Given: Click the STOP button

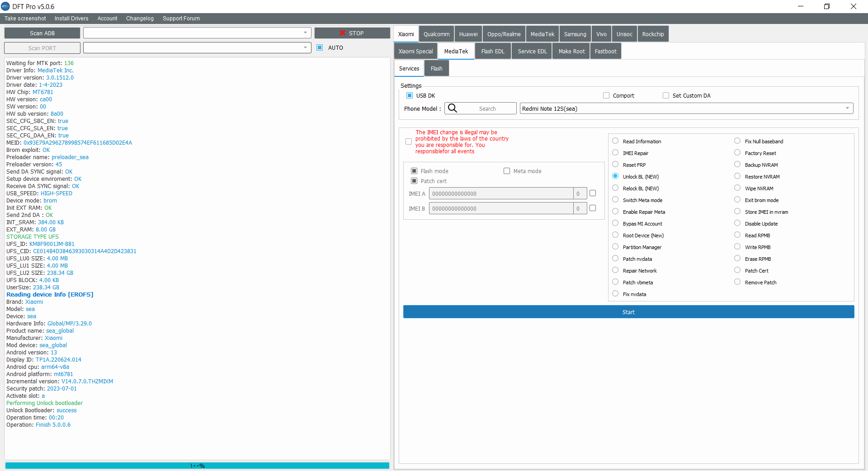Looking at the screenshot, I should 352,33.
